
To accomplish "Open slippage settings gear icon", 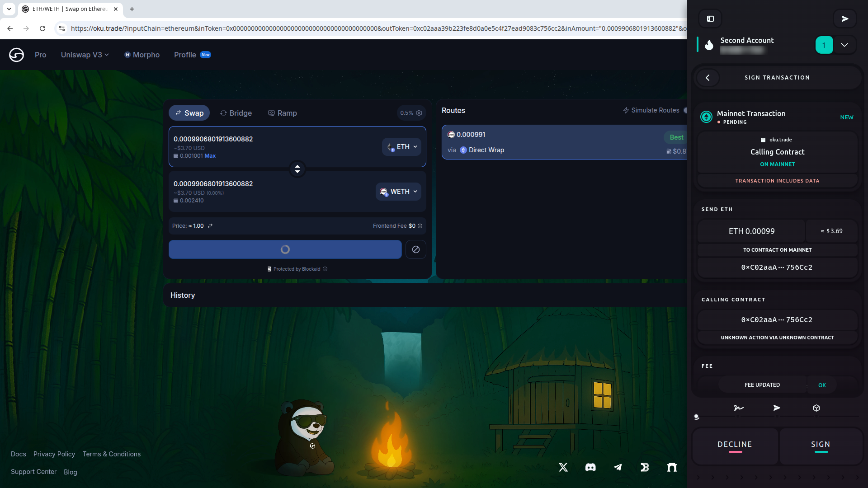I will (x=419, y=113).
